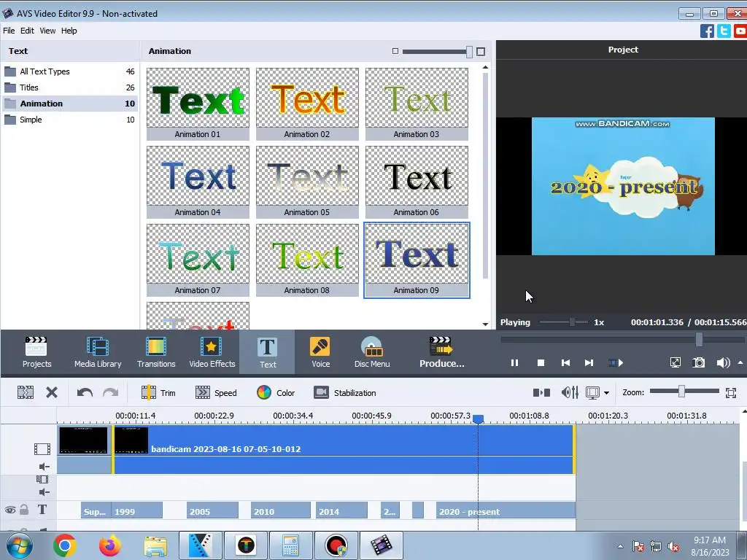Toggle text track visibility eye icon
The image size is (747, 560).
[10, 510]
